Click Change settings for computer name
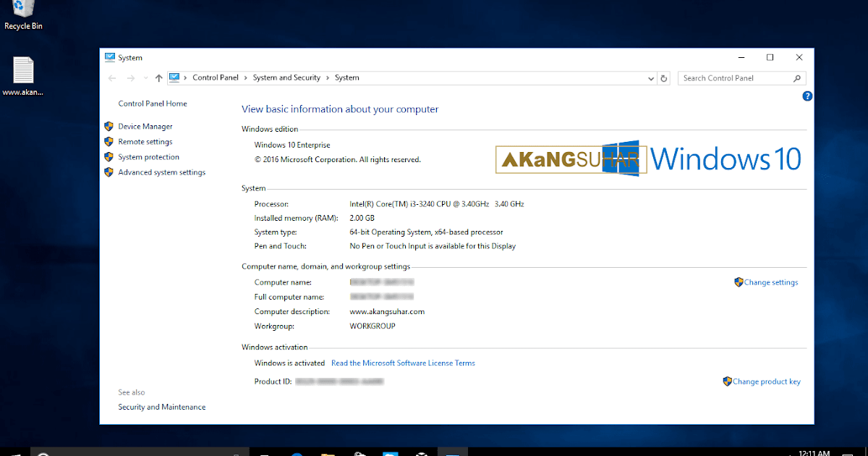This screenshot has width=868, height=456. coord(771,282)
